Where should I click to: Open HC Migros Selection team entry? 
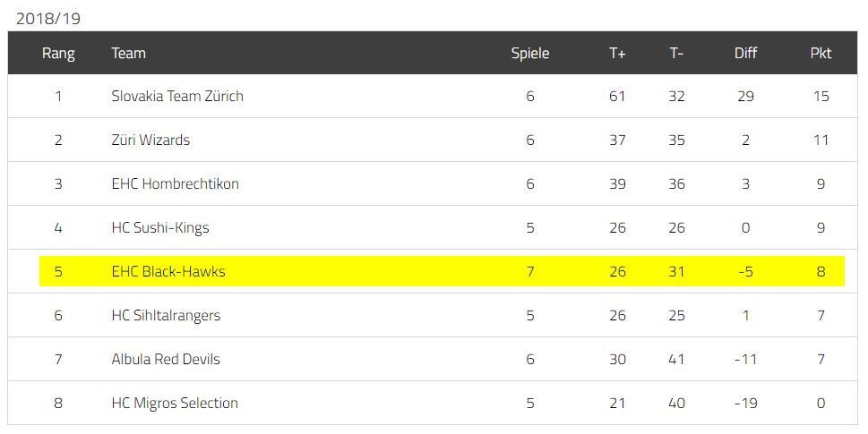pyautogui.click(x=175, y=403)
